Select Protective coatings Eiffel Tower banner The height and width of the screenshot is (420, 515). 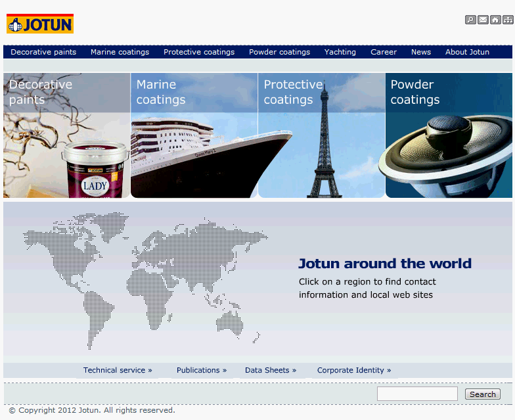322,135
